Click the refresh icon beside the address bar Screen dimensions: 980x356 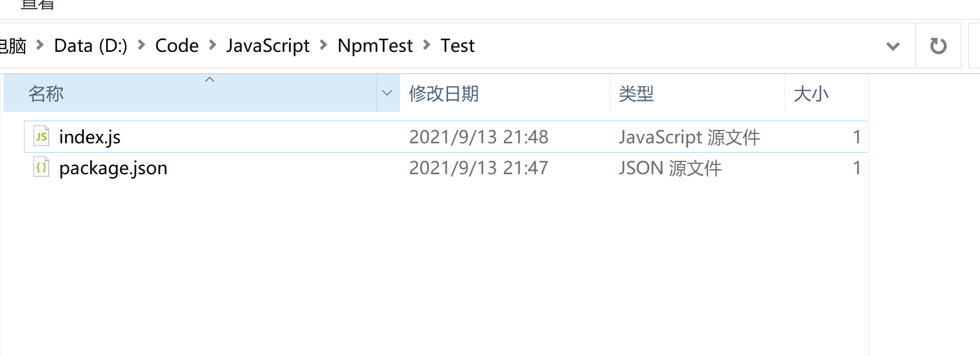pos(938,45)
